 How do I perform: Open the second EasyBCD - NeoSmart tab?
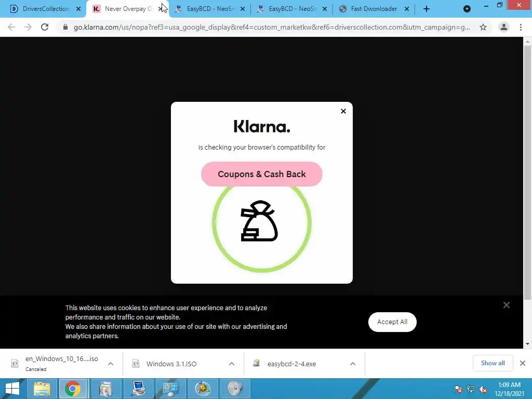tap(292, 9)
